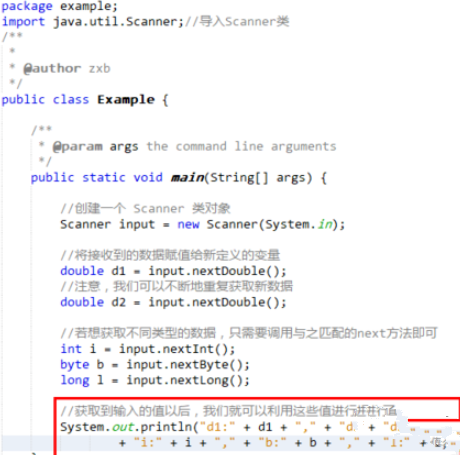Image resolution: width=460 pixels, height=455 pixels.
Task: Click the 'import java.util.Scanner;' statement
Action: pyautogui.click(x=93, y=22)
